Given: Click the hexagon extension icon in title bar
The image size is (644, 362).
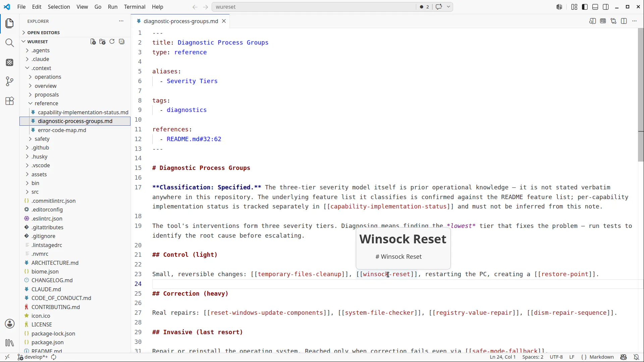Looking at the screenshot, I should click(x=559, y=7).
